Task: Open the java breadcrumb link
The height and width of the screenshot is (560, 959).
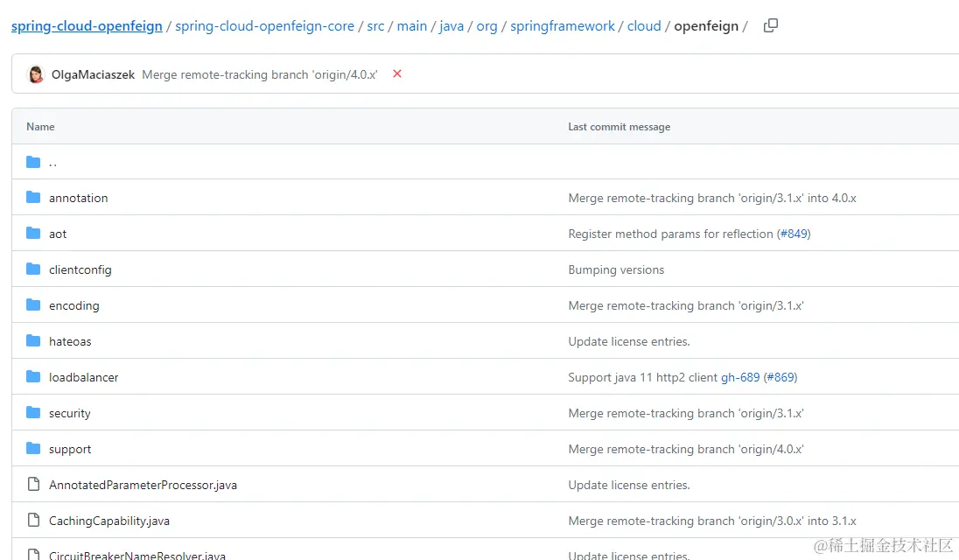Action: (451, 26)
